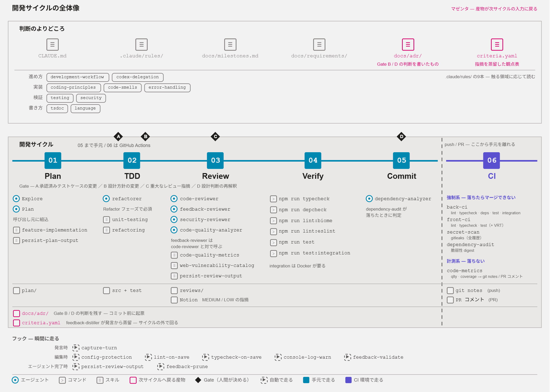Select the 04 Verify step box
Viewport: 550px width, 392px height.
313,161
